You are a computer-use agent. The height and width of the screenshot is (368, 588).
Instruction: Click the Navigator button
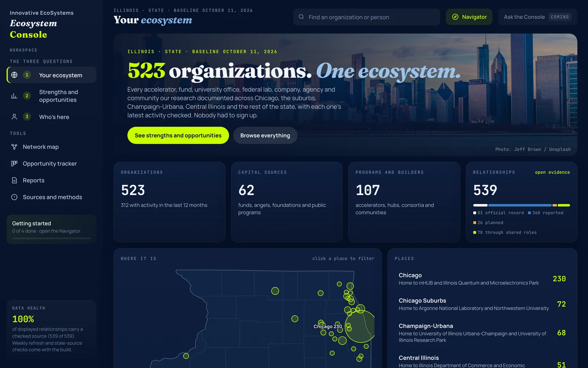pyautogui.click(x=469, y=17)
